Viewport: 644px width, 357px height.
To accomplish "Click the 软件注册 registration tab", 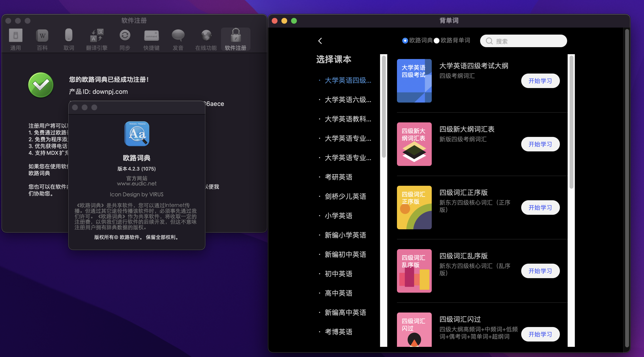I will coord(235,39).
